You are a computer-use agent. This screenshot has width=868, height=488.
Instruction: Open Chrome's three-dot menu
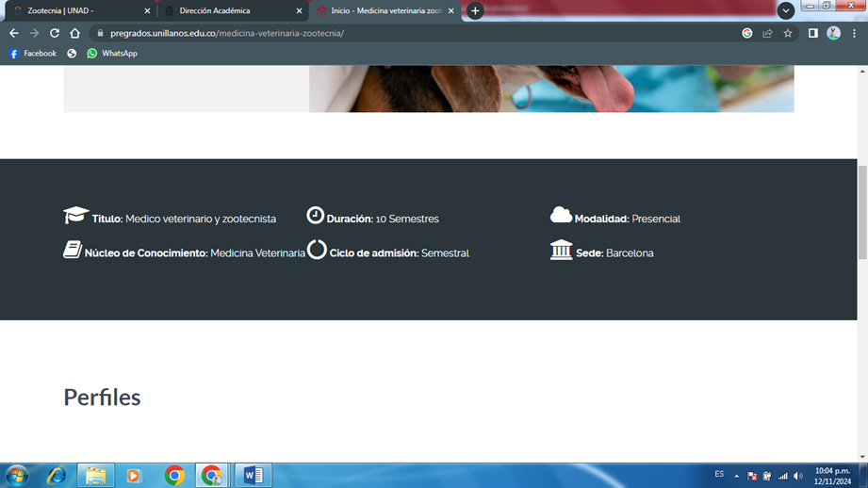point(854,33)
